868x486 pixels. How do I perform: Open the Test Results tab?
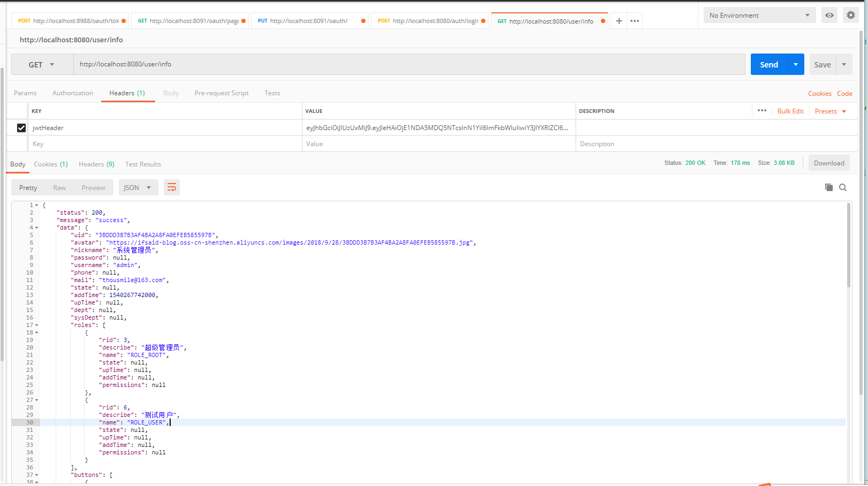(143, 164)
